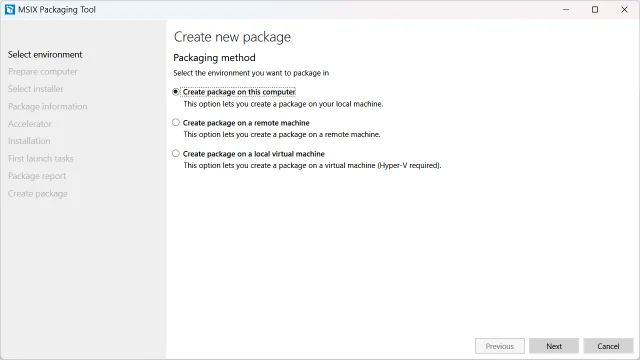Open Package report step
640x360 pixels.
pyautogui.click(x=37, y=176)
